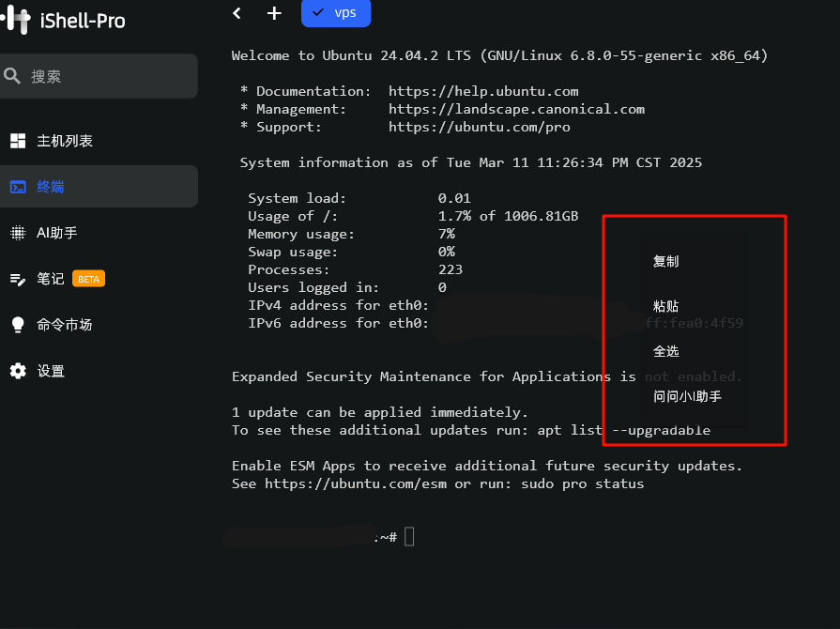This screenshot has width=840, height=629.
Task: Click the search magnifier icon
Action: pos(12,76)
